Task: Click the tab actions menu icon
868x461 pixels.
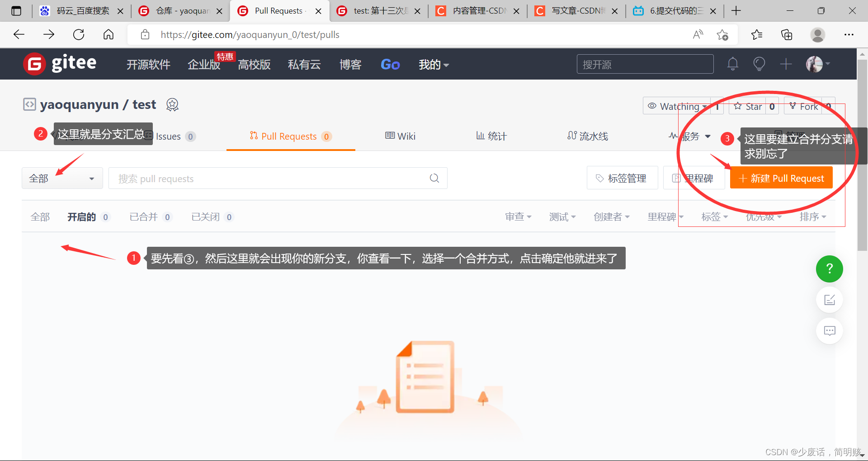Action: (16, 11)
